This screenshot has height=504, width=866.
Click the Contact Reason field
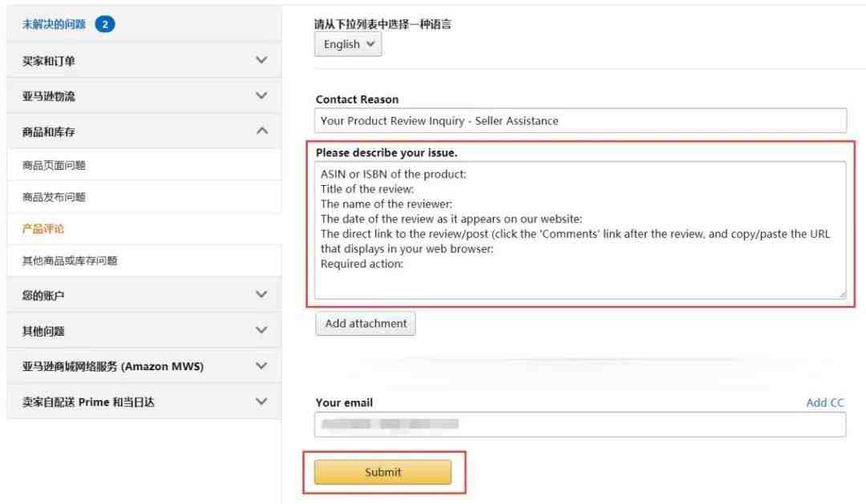581,120
